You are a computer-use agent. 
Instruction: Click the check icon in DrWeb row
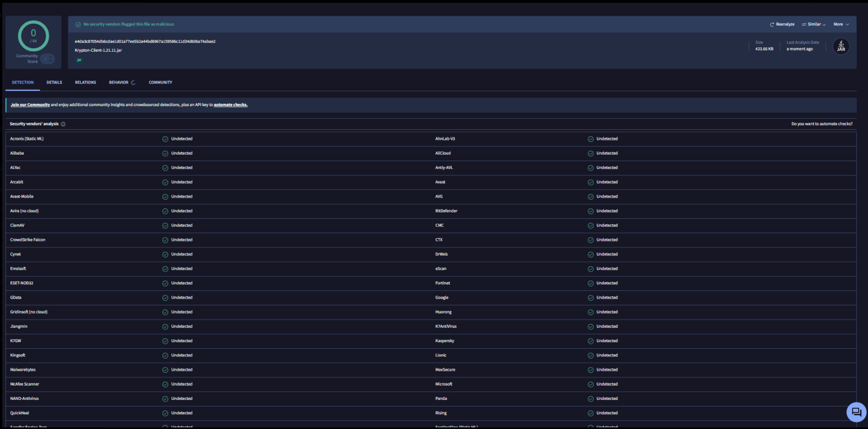pyautogui.click(x=591, y=254)
